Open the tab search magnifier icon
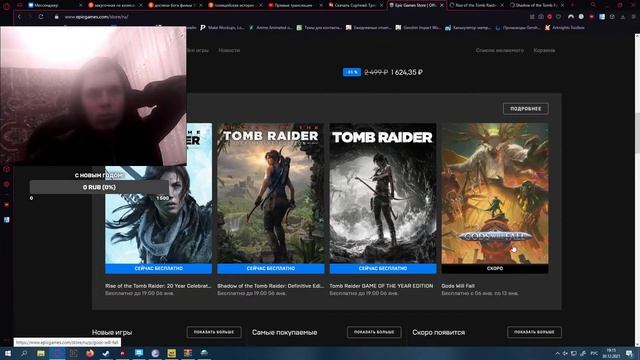640x360 pixels. 593,5
